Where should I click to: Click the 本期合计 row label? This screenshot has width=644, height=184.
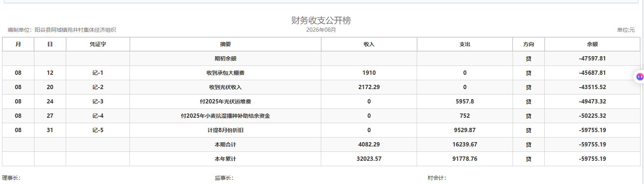[225, 144]
